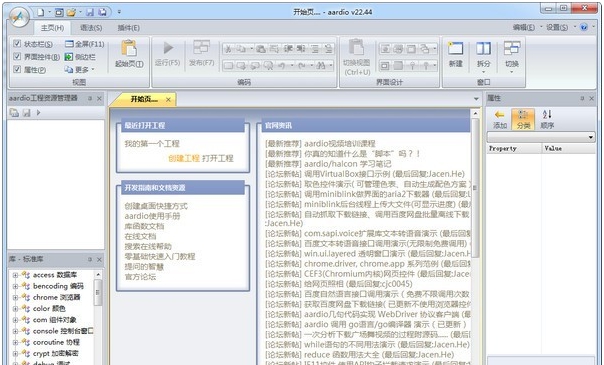The height and width of the screenshot is (365, 604).
Task: Click the play arrow in 工程资源管理器 toolbar
Action: point(38,112)
